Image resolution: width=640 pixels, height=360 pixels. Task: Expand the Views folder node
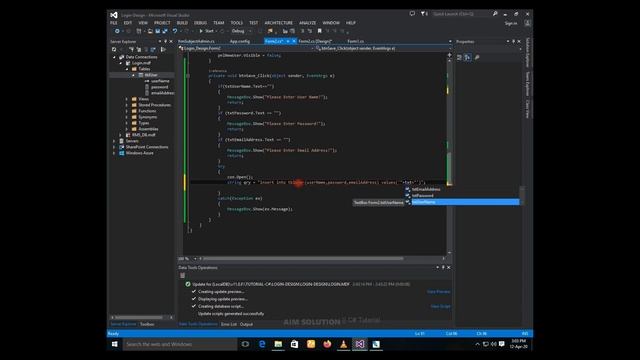(x=127, y=99)
